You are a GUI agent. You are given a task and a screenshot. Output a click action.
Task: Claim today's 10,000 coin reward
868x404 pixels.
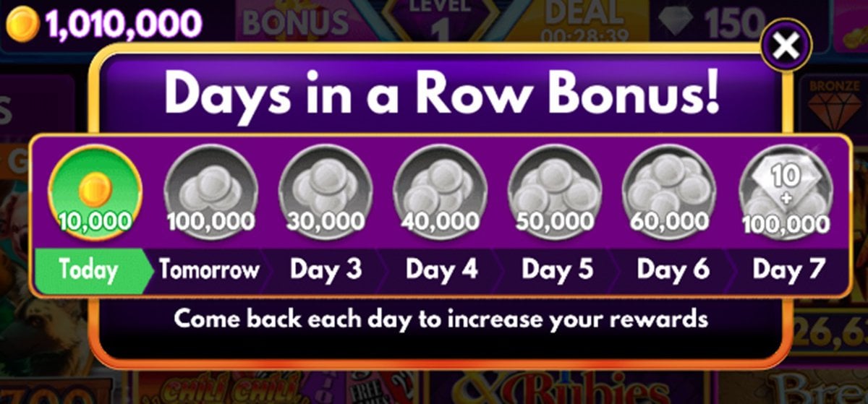coord(95,191)
